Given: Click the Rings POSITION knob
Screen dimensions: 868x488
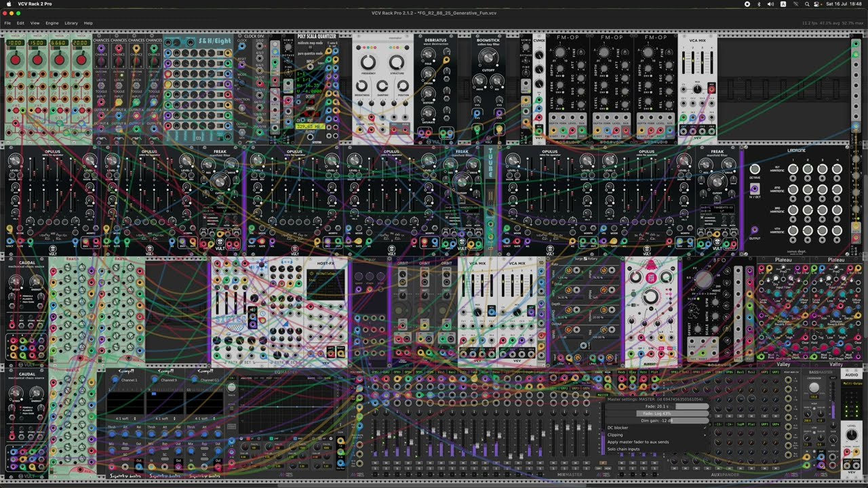Looking at the screenshot, I should click(403, 86).
